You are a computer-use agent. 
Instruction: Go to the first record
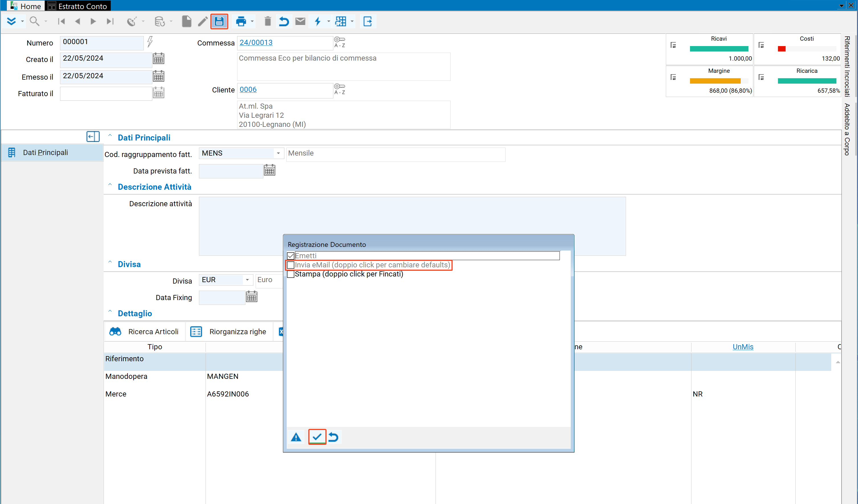pos(61,21)
